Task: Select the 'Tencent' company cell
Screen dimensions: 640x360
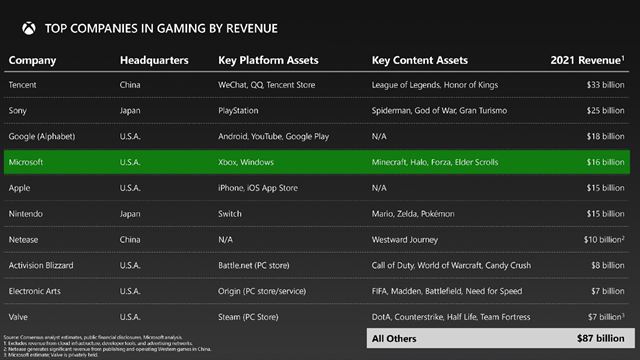Action: pos(22,85)
